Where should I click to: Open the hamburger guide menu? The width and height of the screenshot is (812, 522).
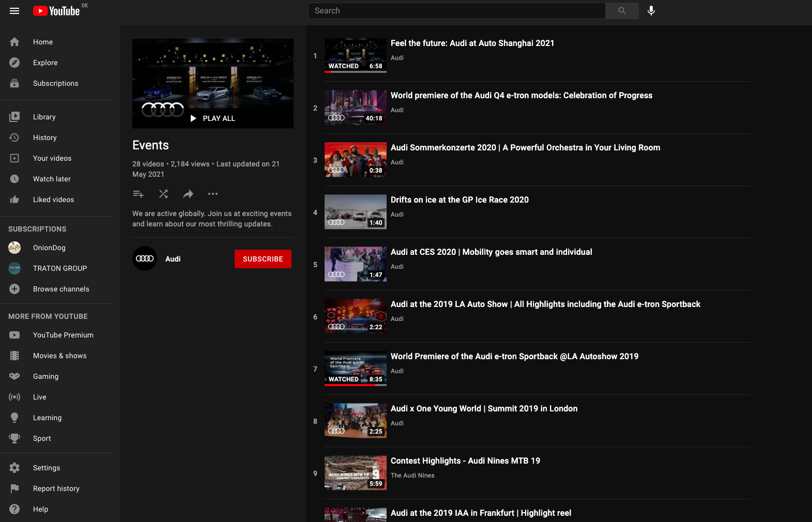coord(14,11)
